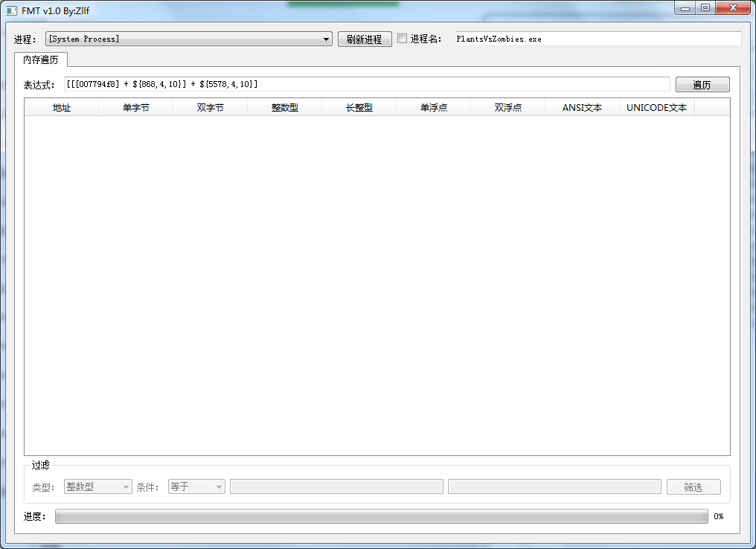Click the 刷新进程 button

point(364,39)
